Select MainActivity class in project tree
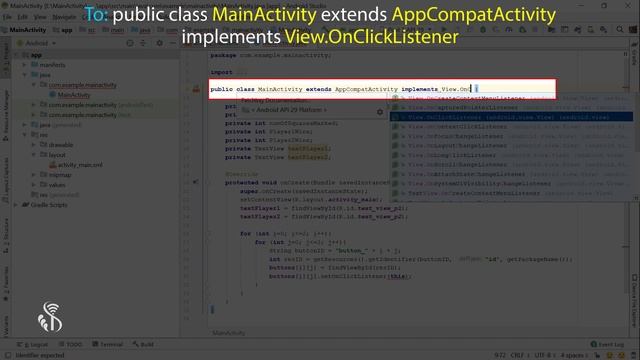This screenshot has height=360, width=640. pyautogui.click(x=73, y=95)
